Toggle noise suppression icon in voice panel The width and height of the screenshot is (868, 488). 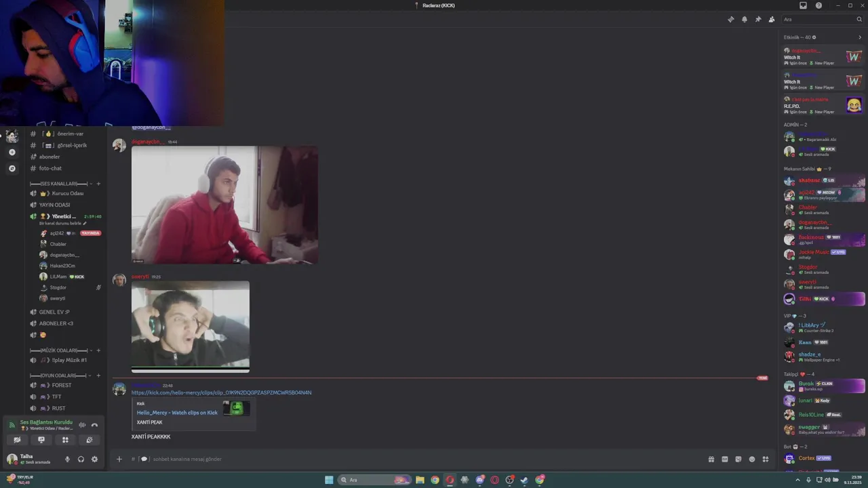(x=82, y=425)
